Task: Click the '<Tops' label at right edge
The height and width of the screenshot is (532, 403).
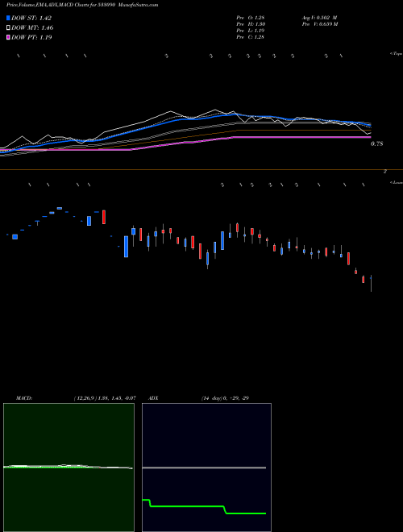Action: [x=397, y=54]
